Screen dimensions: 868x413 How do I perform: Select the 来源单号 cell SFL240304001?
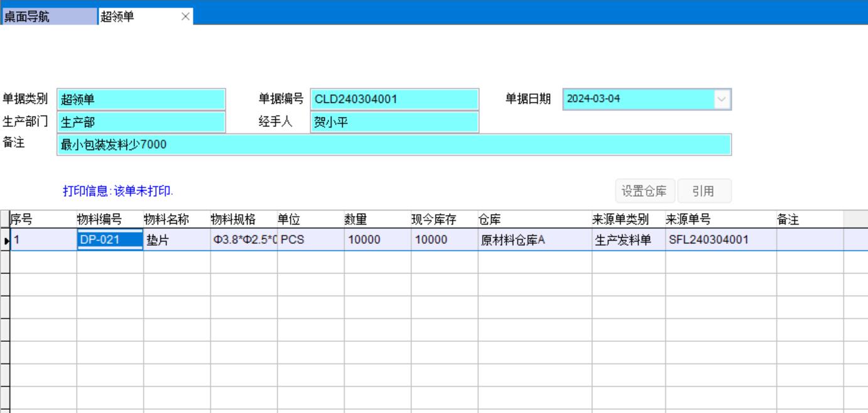720,240
